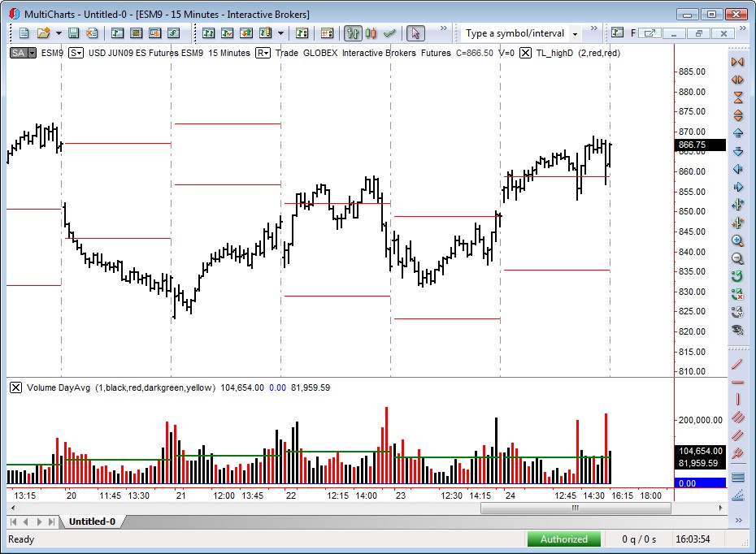The image size is (756, 554).
Task: Compress chart vertically hourglass icon
Action: (737, 97)
